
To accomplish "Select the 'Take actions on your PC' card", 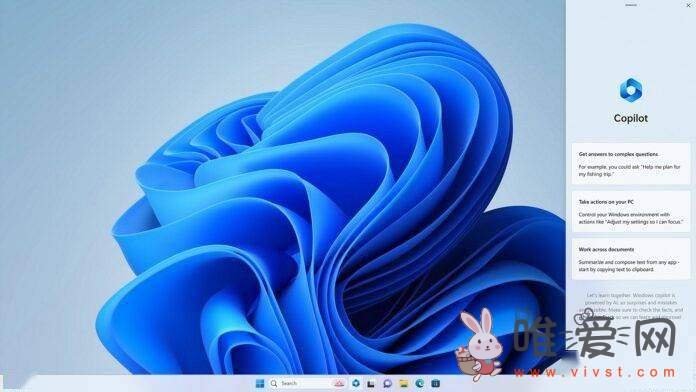I will pyautogui.click(x=631, y=212).
